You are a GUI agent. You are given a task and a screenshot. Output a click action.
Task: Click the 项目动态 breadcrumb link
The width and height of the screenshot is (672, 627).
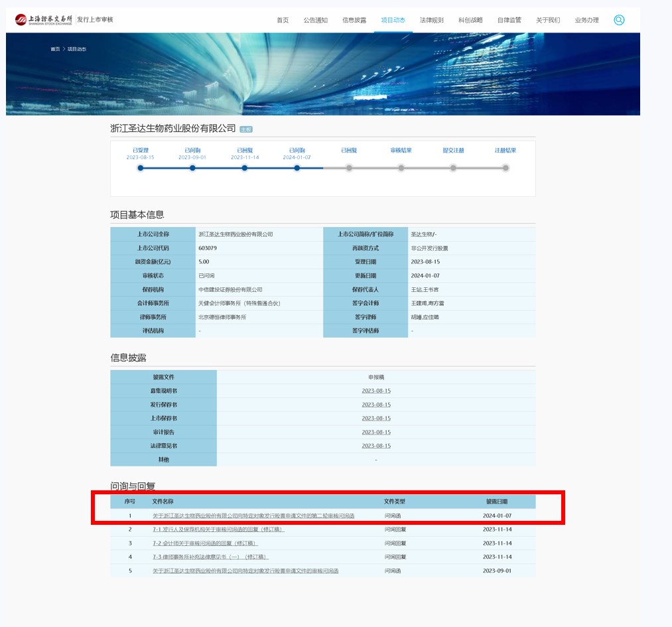[x=77, y=49]
